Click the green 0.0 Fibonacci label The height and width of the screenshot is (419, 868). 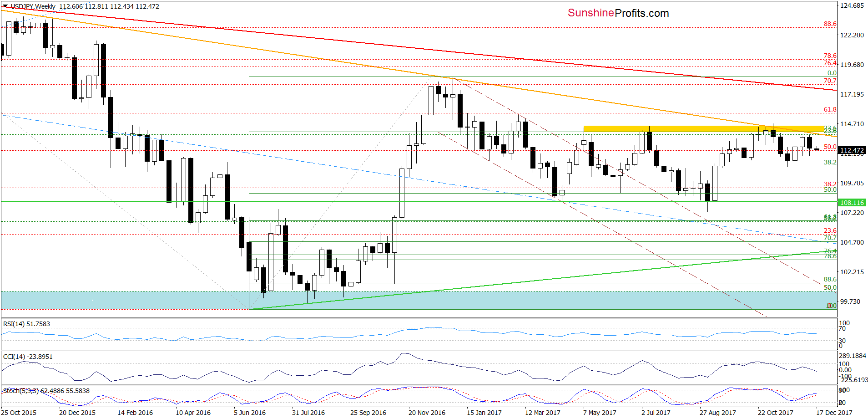pos(832,73)
